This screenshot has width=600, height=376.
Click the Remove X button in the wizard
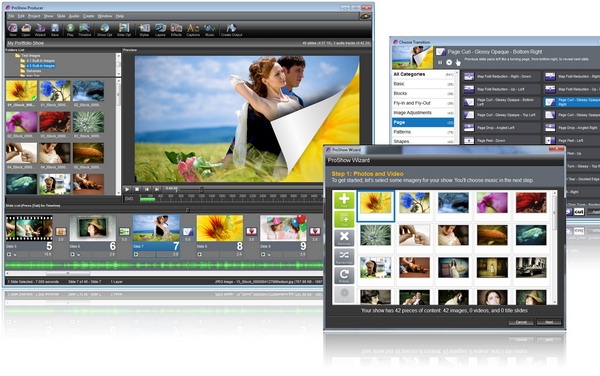point(344,238)
